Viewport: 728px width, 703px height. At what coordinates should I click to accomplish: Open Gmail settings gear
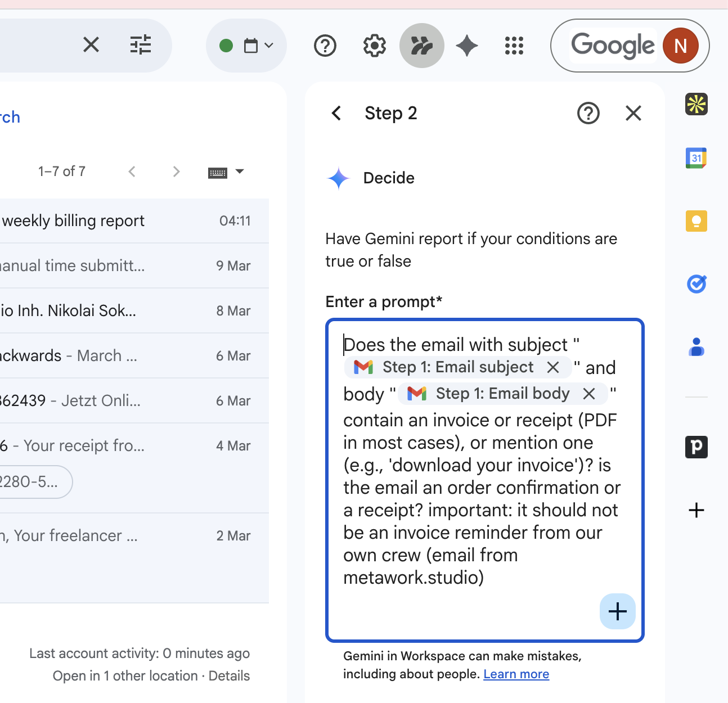click(374, 46)
